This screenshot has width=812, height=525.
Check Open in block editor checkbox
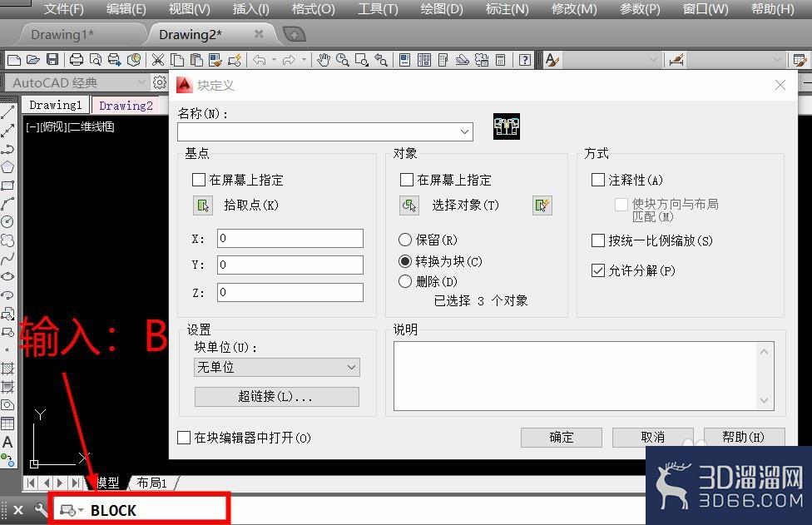coord(184,438)
